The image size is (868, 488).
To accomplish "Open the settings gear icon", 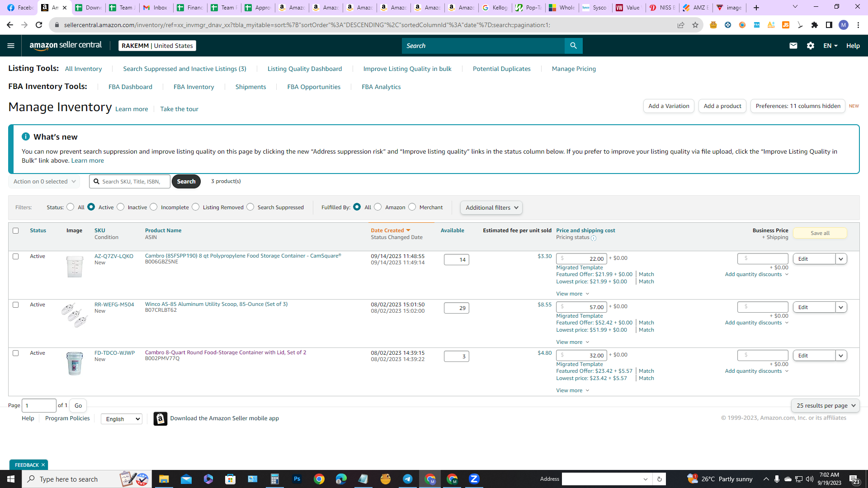I will pyautogui.click(x=811, y=46).
